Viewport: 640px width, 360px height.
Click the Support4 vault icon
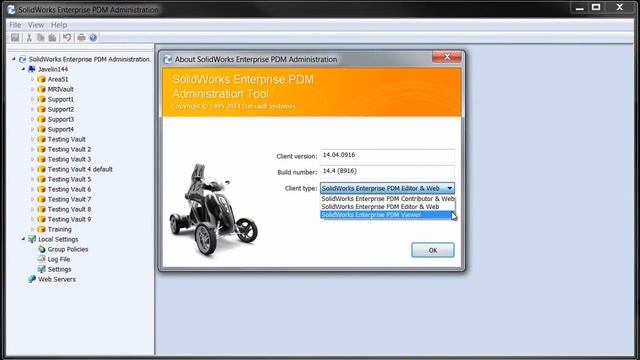point(41,129)
